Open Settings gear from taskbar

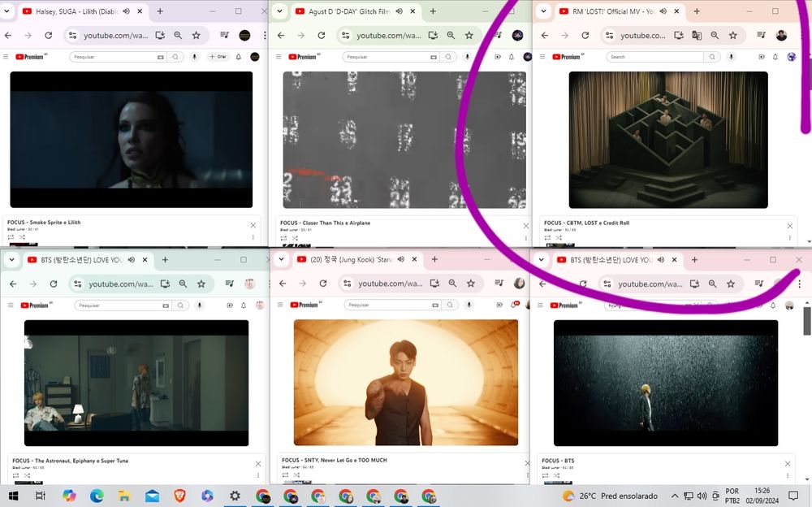(x=235, y=496)
